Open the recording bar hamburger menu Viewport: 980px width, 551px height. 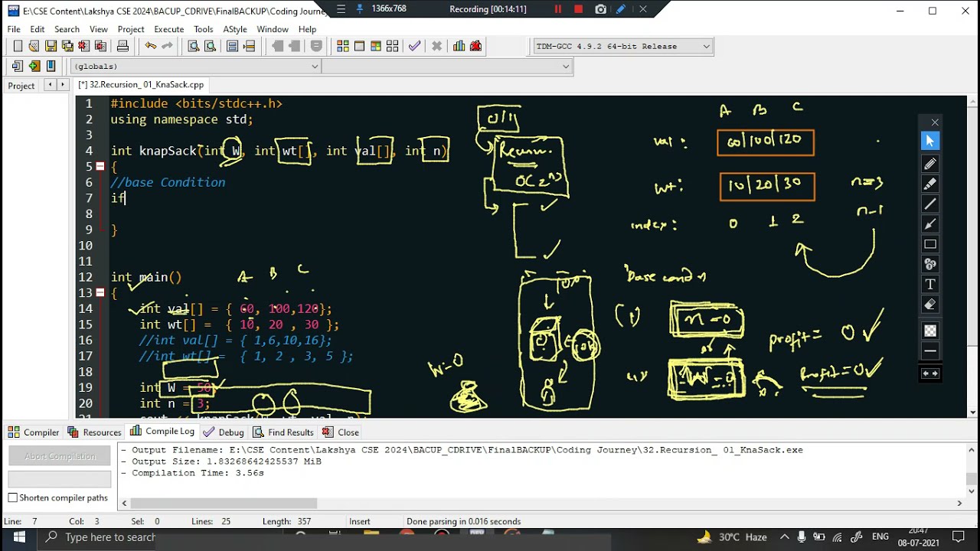pyautogui.click(x=341, y=9)
